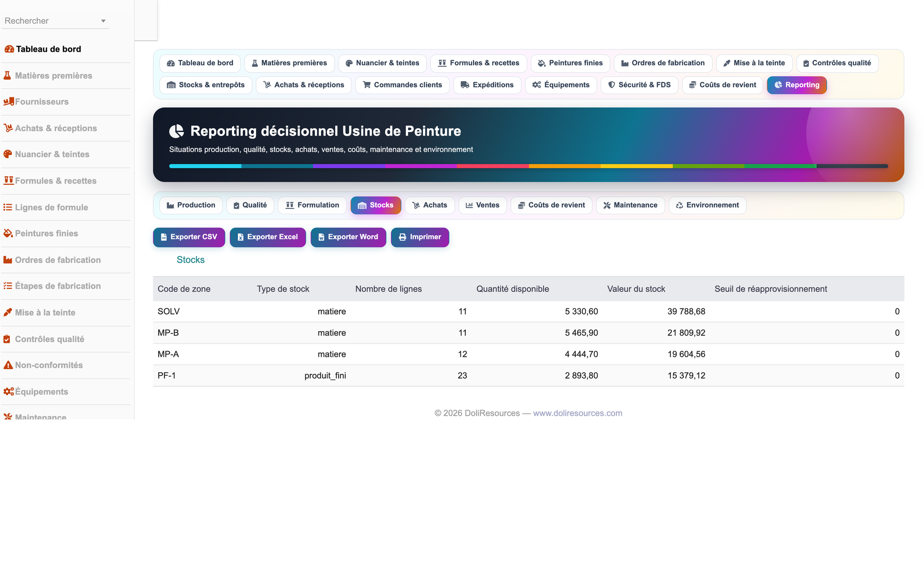
Task: Click the Tableau de bord sidebar gauge icon
Action: [x=9, y=49]
